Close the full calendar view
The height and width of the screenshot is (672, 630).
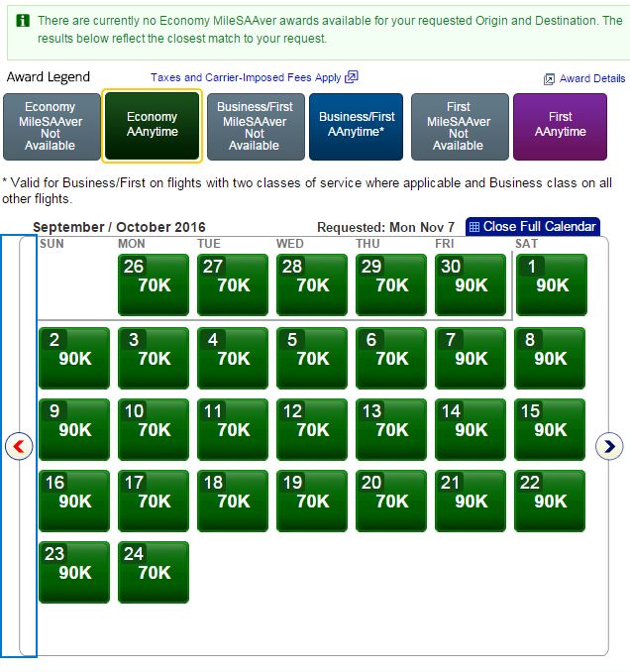tap(539, 227)
